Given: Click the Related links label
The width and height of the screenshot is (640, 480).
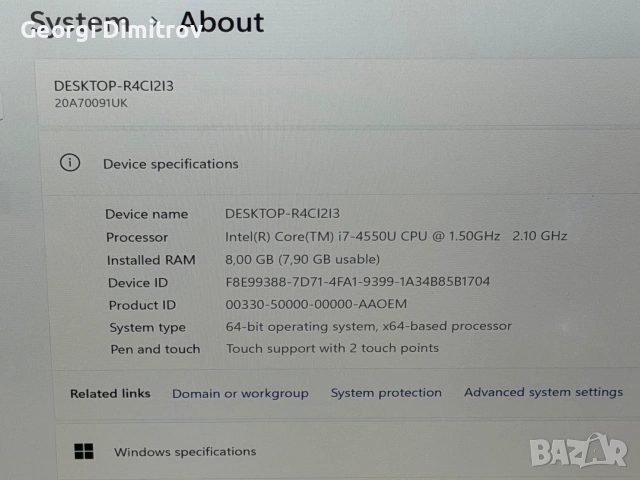Looking at the screenshot, I should point(110,393).
